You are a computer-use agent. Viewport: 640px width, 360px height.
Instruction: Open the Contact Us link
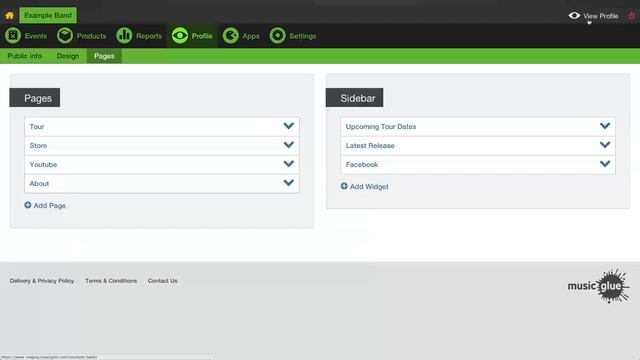tap(162, 281)
